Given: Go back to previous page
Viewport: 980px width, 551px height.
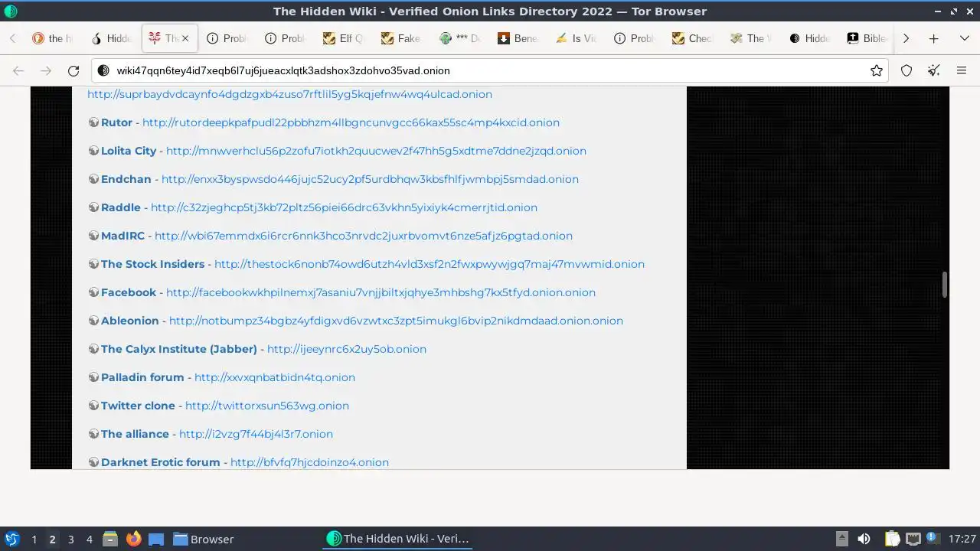Looking at the screenshot, I should pos(18,70).
